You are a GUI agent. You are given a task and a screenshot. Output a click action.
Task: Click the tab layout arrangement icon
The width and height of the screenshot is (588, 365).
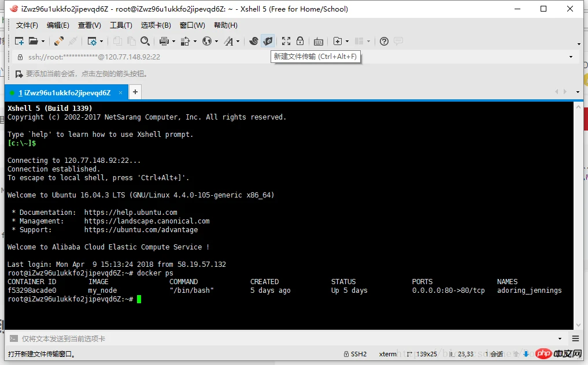tap(359, 41)
